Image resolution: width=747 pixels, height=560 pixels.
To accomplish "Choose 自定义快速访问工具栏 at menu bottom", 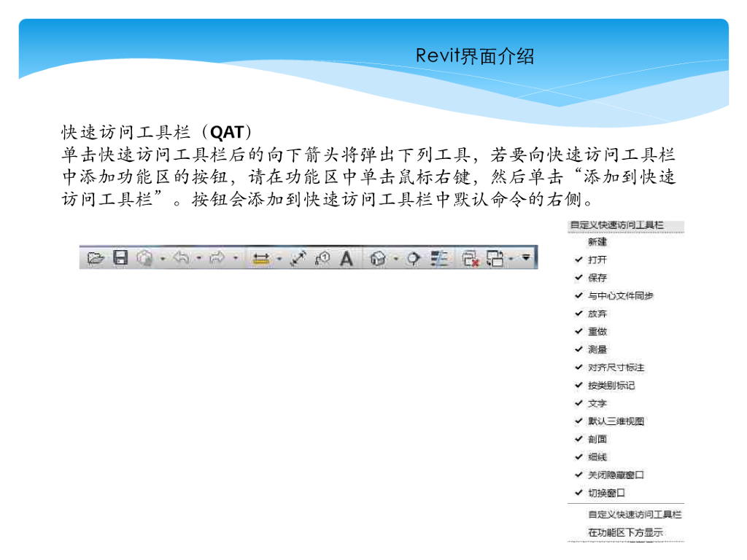I will pos(635,514).
